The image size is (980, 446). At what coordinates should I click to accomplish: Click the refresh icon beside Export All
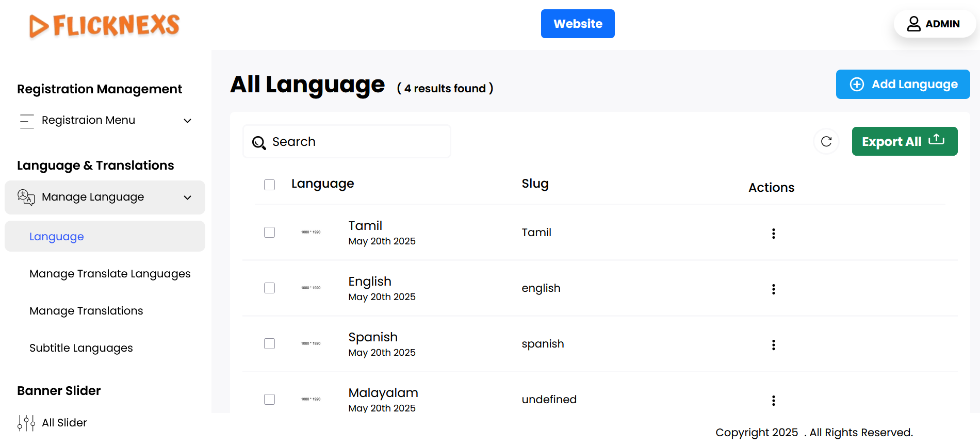point(826,141)
